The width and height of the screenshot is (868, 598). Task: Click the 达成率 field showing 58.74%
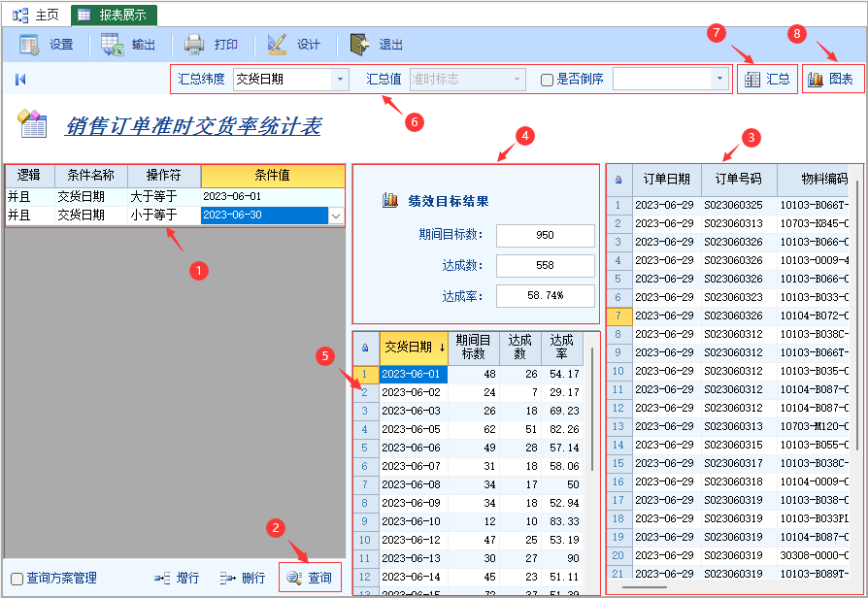click(x=546, y=296)
